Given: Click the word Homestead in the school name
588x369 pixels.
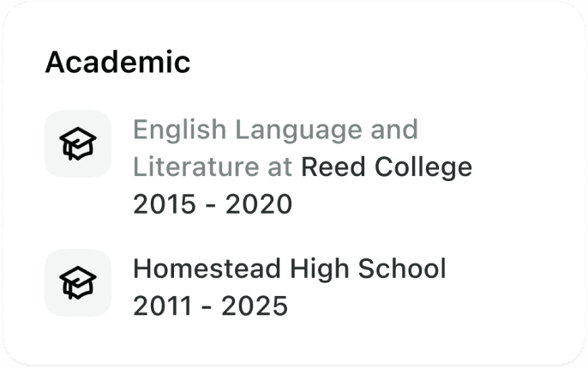Looking at the screenshot, I should click(207, 269).
